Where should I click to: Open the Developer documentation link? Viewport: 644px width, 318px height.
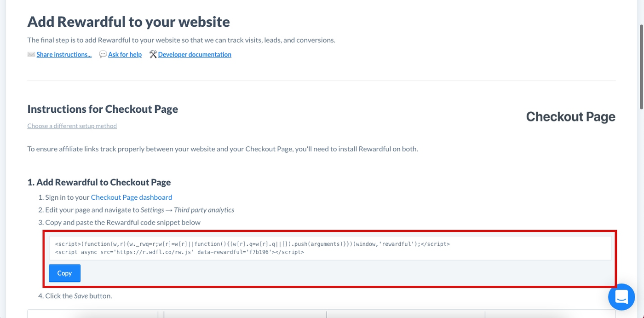(x=195, y=54)
